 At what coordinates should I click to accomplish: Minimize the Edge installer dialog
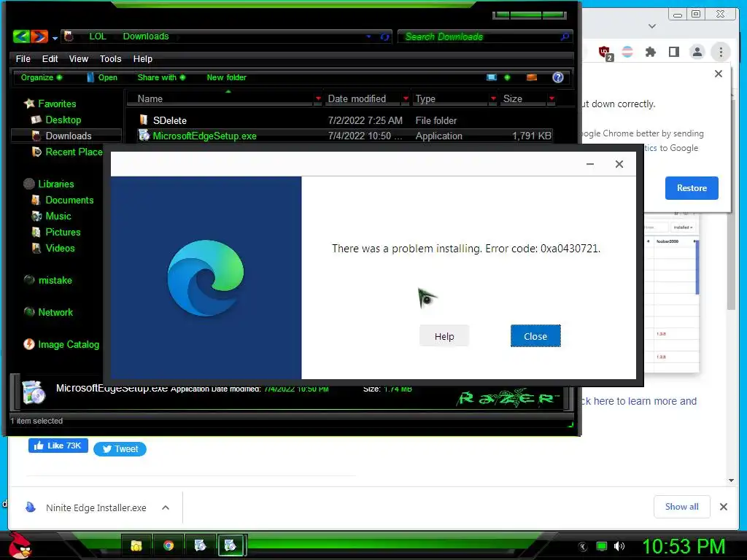click(589, 164)
